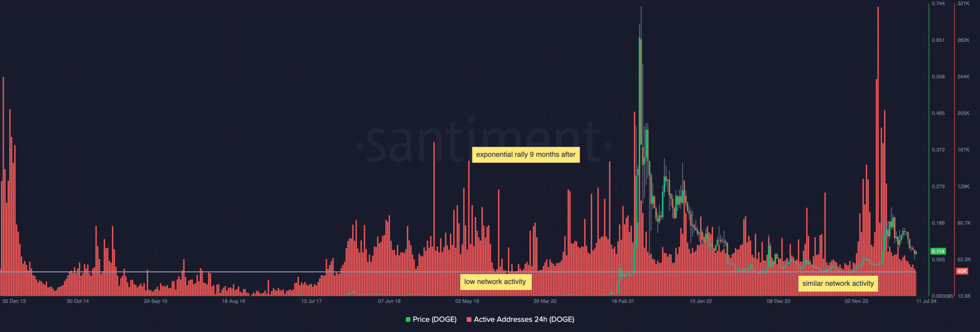The image size is (980, 332).
Task: Click the 244K address axis value
Action: (964, 77)
